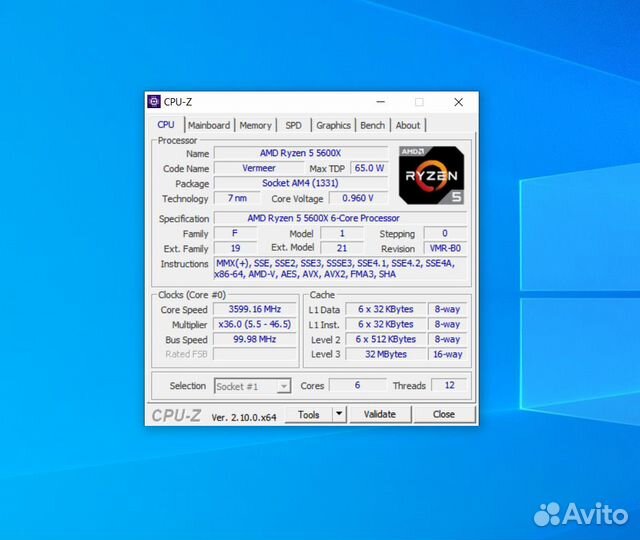Click the Stepping value 0

445,233
